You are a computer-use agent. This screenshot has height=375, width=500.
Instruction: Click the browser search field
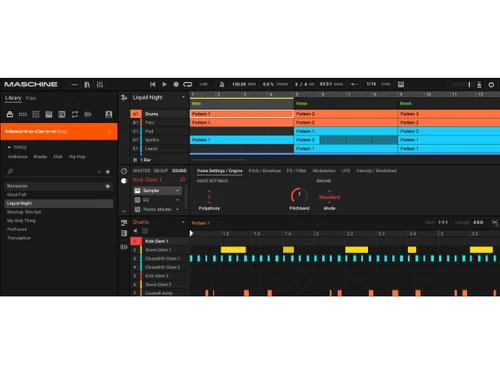click(53, 171)
